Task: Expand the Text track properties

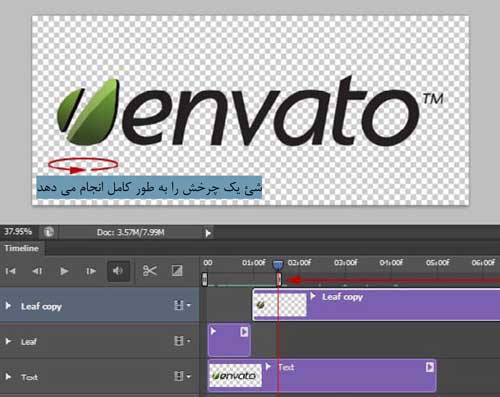Action: (x=8, y=377)
